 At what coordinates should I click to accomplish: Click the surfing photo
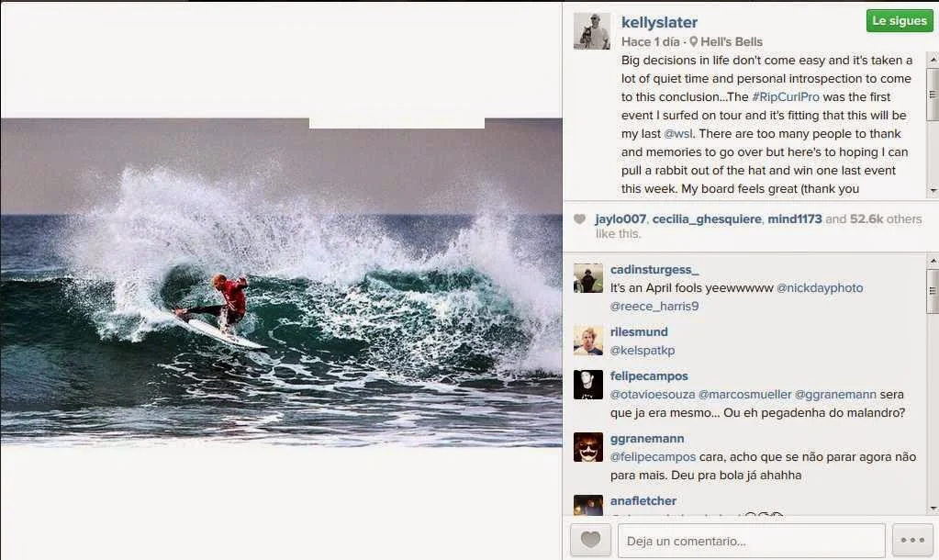click(x=282, y=282)
